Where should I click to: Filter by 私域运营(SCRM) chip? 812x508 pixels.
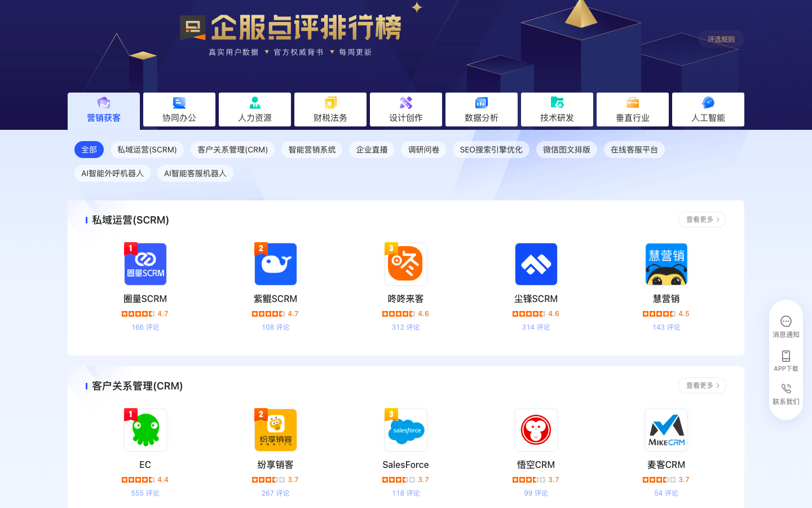(147, 150)
